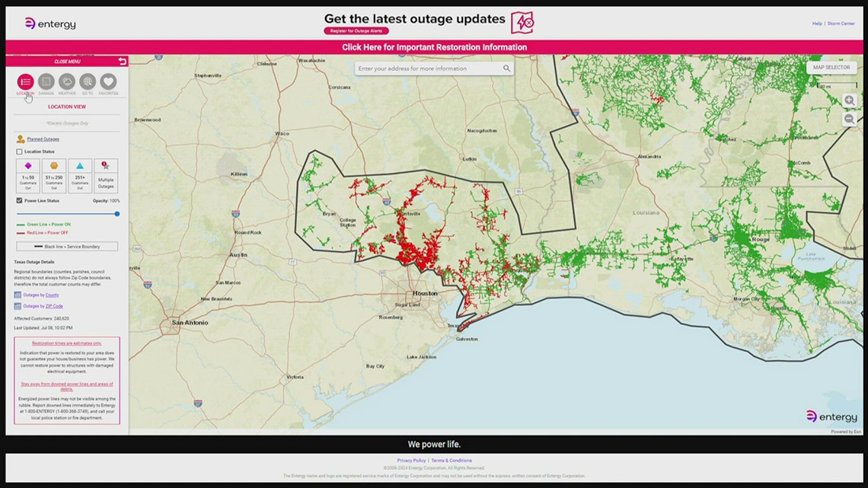Enable the Location Status checkbox
Screen dimensions: 868x488
[x=19, y=152]
